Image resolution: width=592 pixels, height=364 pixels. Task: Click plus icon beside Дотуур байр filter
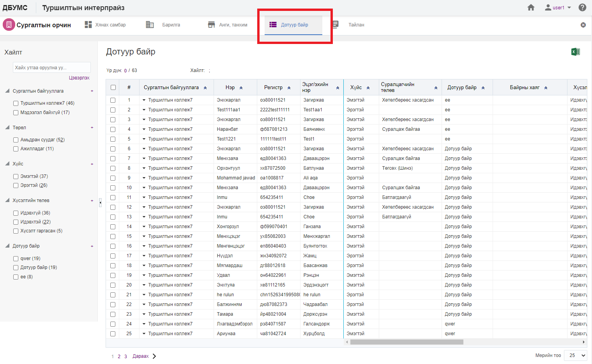point(92,246)
